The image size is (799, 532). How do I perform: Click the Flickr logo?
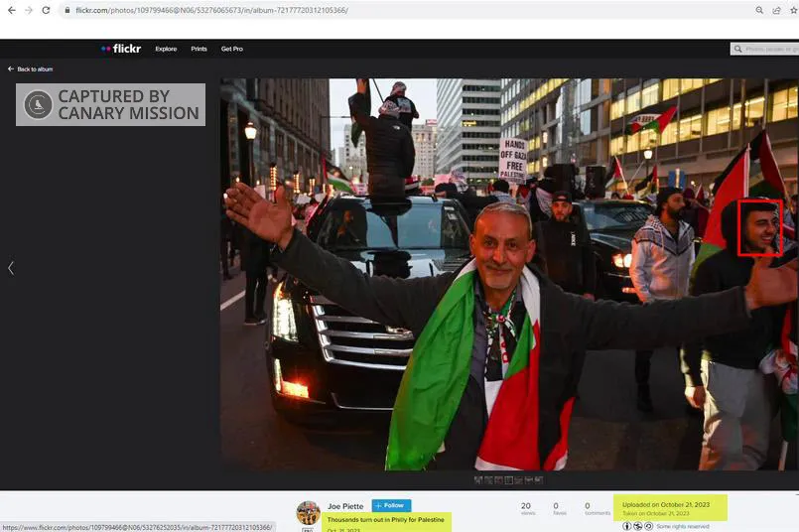coord(121,49)
